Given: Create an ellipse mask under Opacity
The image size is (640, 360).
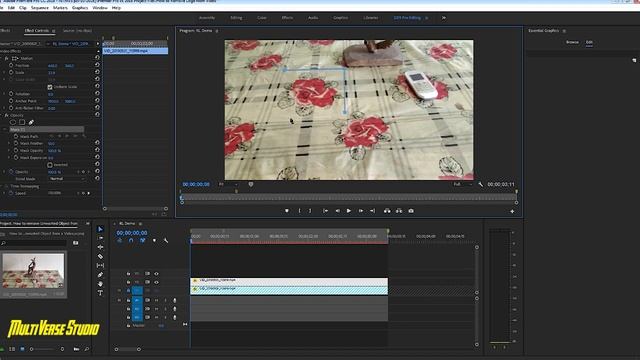Looking at the screenshot, I should click(x=13, y=122).
